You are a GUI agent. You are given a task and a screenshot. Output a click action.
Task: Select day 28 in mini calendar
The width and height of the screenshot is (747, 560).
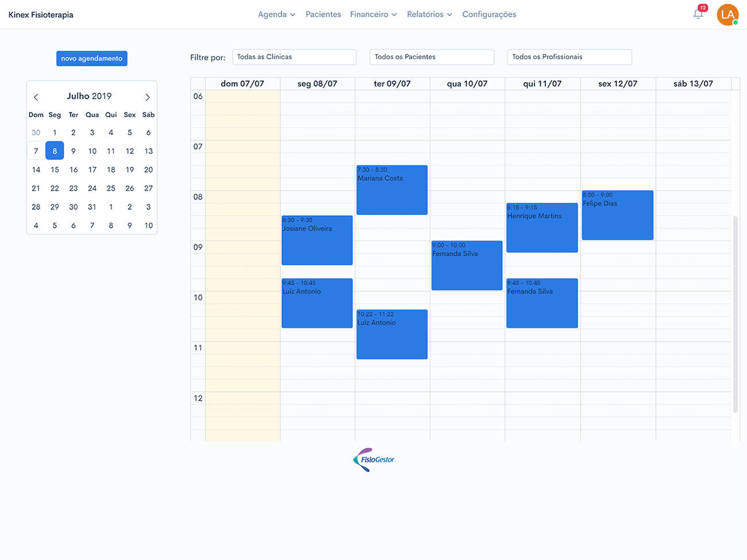[x=36, y=207]
